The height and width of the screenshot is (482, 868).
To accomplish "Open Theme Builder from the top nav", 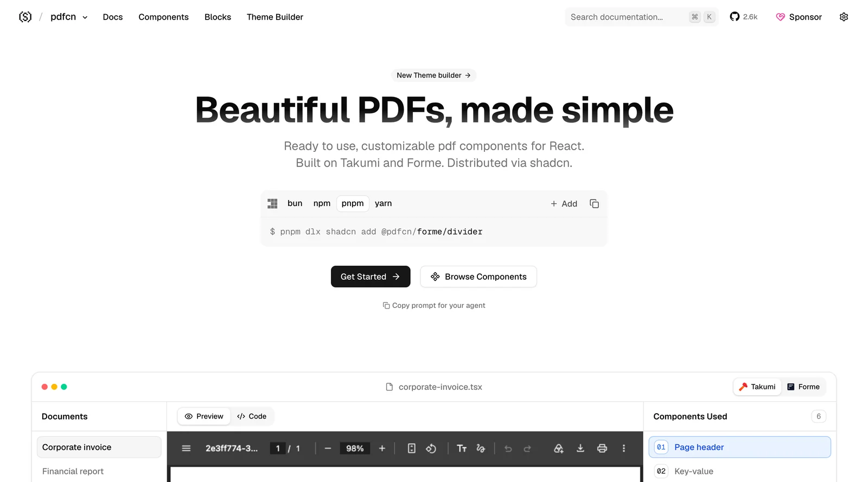I will click(275, 17).
